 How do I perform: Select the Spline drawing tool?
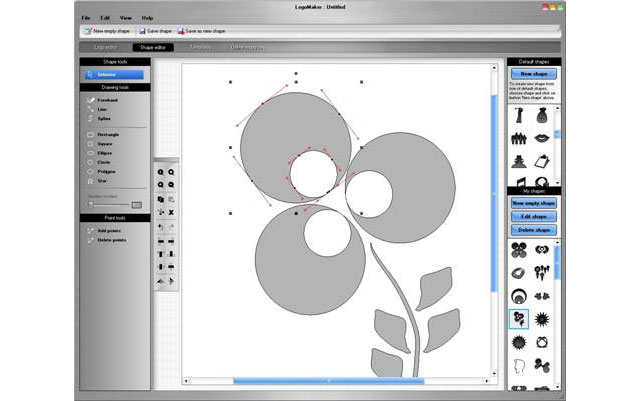[105, 119]
